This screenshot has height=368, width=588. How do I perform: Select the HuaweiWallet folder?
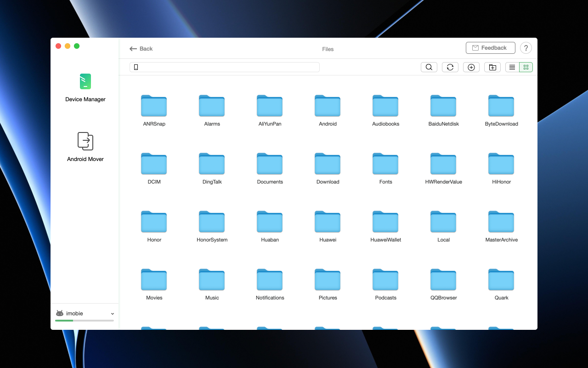(x=385, y=226)
